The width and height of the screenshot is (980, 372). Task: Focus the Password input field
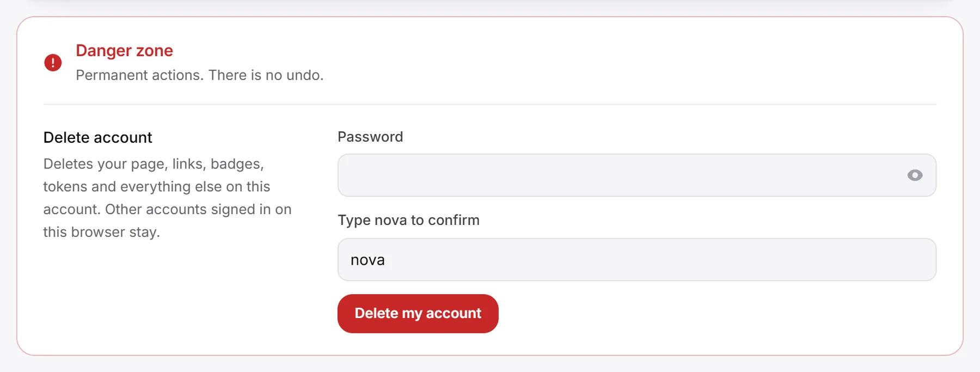[x=636, y=175]
